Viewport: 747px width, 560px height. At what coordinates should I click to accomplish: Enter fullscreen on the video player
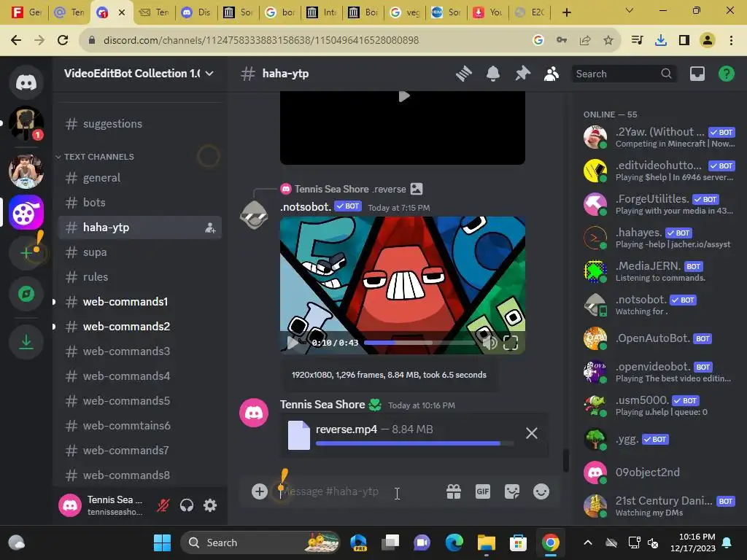click(510, 343)
